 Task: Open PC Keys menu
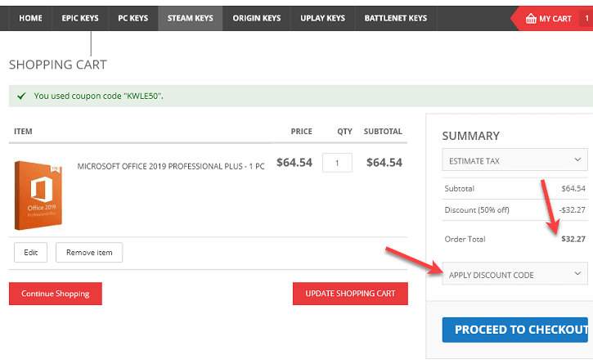tap(133, 18)
